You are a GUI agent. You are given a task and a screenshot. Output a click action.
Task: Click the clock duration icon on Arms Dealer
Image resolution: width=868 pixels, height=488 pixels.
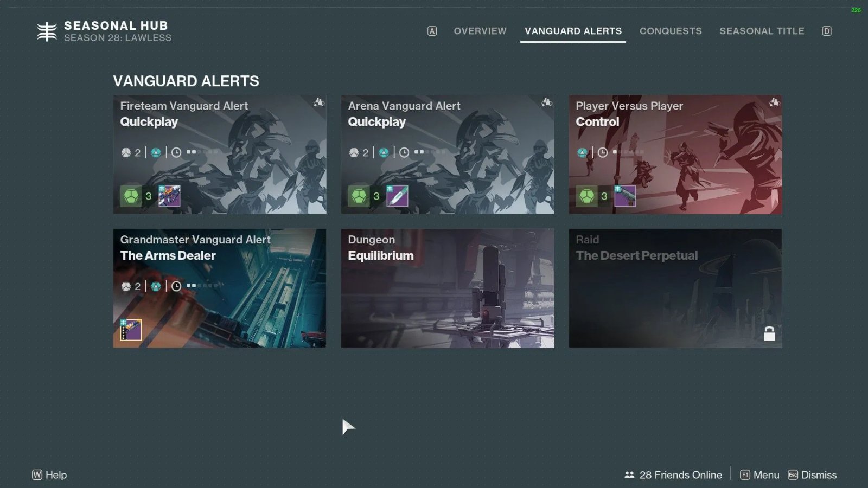point(176,286)
